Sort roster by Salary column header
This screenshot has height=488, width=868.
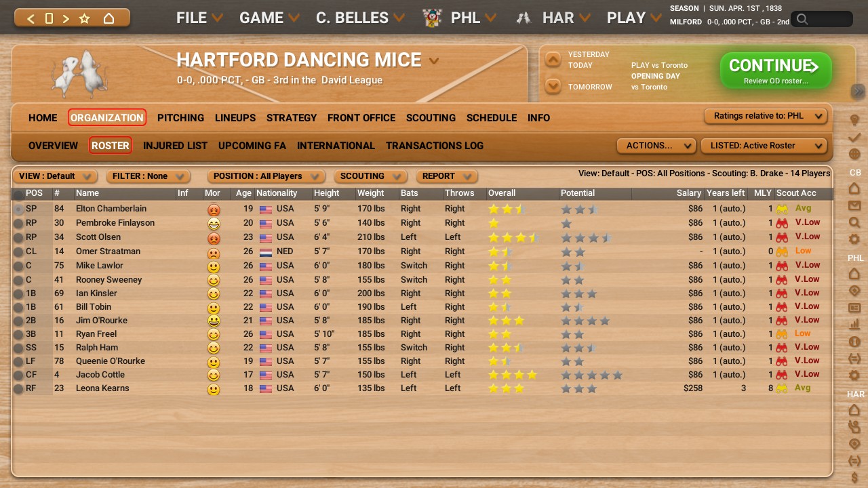tap(689, 193)
